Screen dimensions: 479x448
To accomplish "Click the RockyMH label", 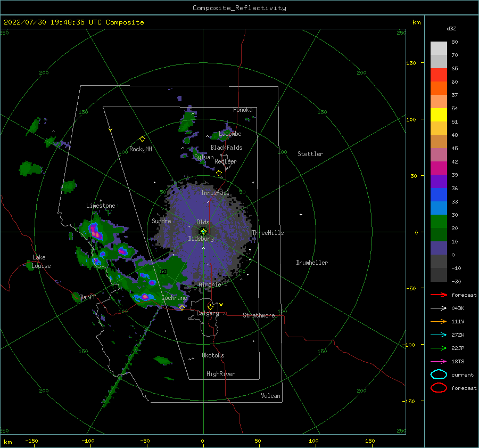I will pyautogui.click(x=141, y=149).
